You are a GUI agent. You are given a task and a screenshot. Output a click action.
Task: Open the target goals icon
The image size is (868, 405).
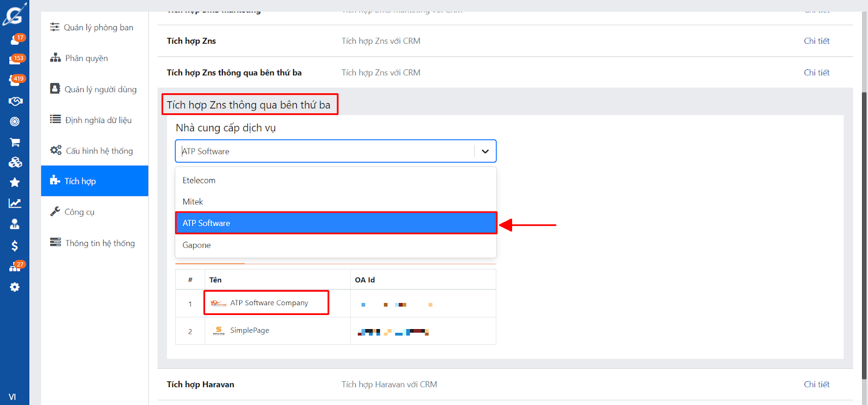(x=15, y=122)
